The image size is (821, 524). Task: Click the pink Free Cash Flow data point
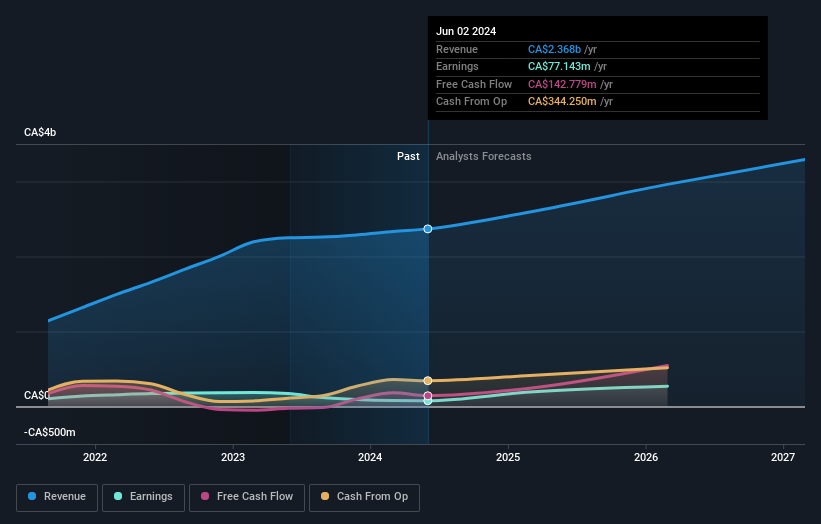pos(428,396)
